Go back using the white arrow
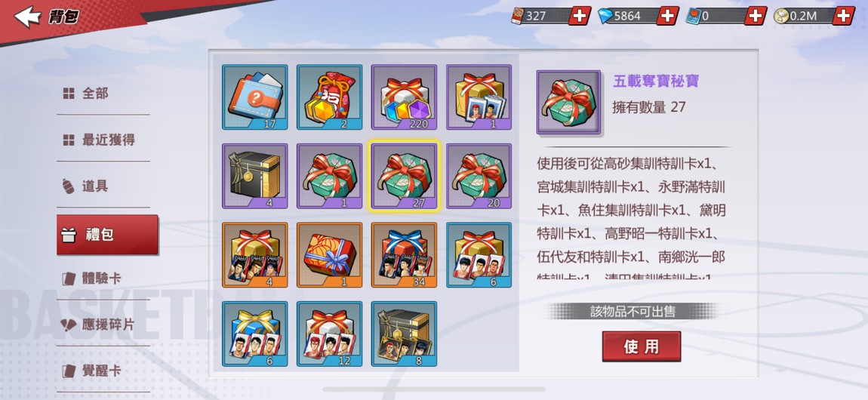This screenshot has width=868, height=400. pos(26,17)
